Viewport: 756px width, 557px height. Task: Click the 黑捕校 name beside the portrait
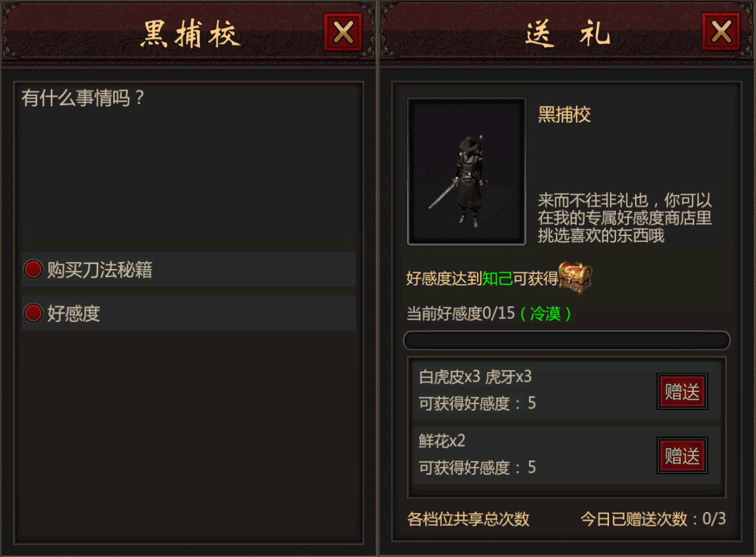coord(564,115)
